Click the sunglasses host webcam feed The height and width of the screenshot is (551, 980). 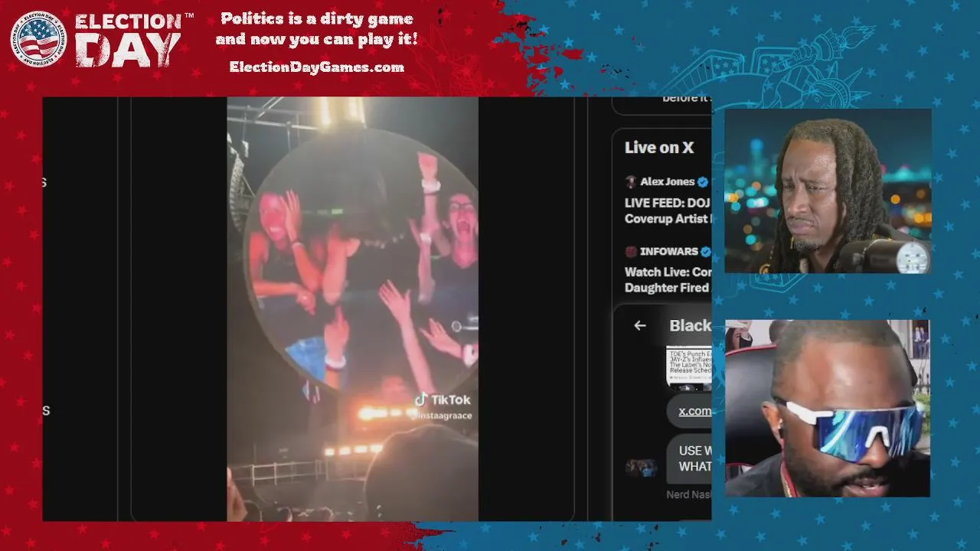point(828,409)
